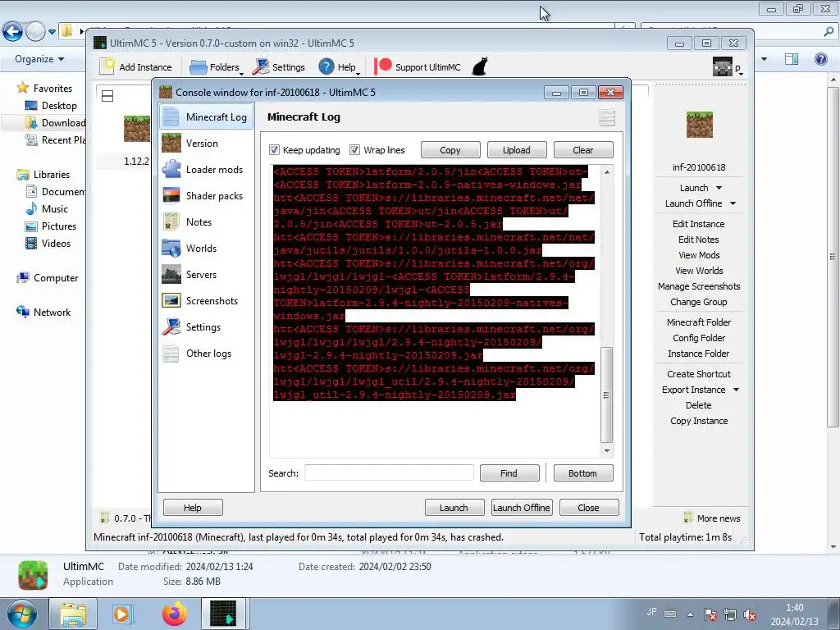Screen dimensions: 840x630
Task: Click the black cat icon in toolbar
Action: point(480,67)
